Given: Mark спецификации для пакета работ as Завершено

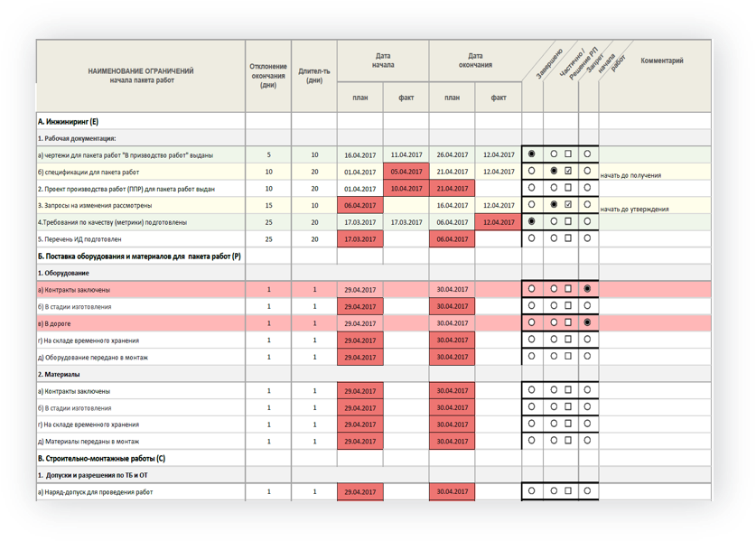Looking at the screenshot, I should point(531,171).
